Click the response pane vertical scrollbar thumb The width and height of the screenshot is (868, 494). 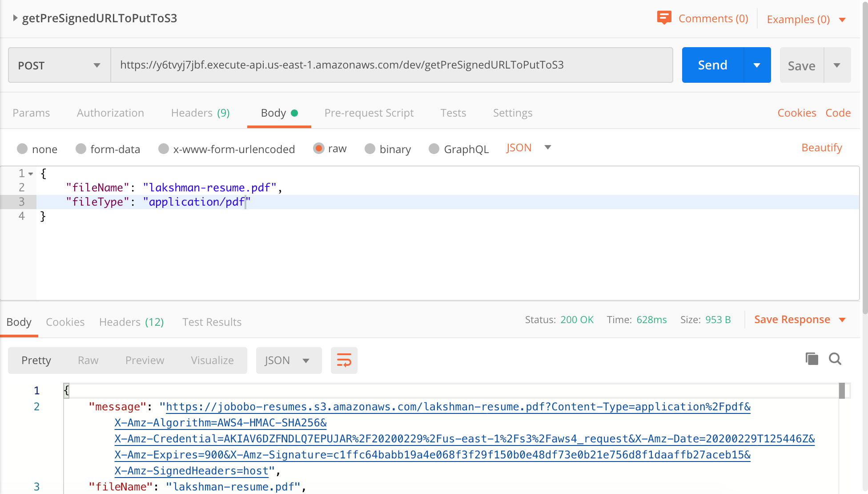tap(841, 391)
